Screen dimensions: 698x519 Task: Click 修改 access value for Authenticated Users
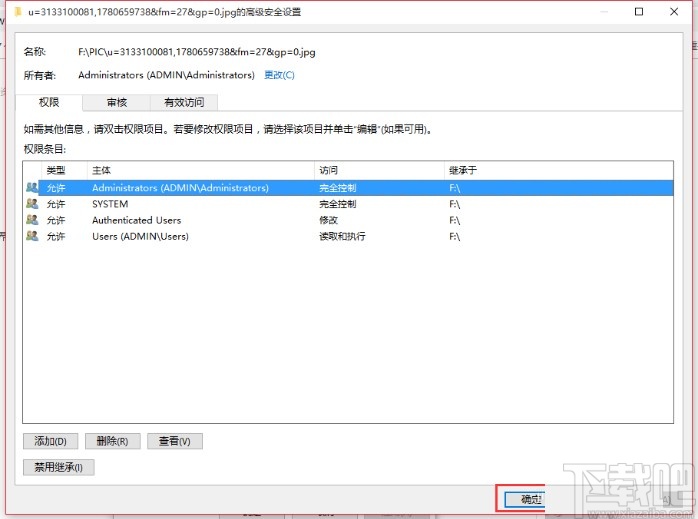coord(329,220)
